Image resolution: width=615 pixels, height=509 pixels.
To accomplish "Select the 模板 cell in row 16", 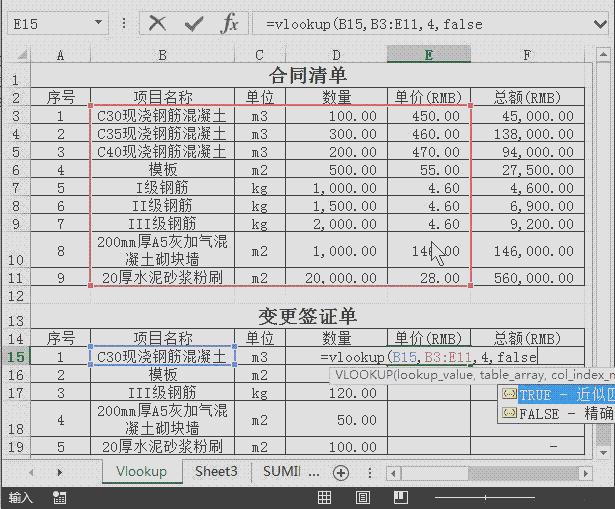I will click(x=162, y=374).
